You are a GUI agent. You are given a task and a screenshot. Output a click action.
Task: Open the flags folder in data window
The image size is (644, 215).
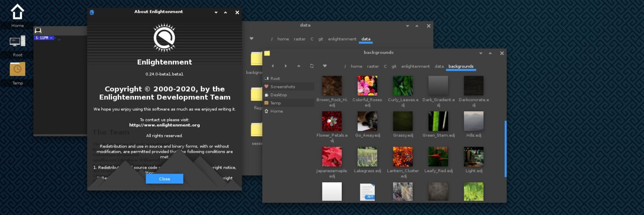257,94
